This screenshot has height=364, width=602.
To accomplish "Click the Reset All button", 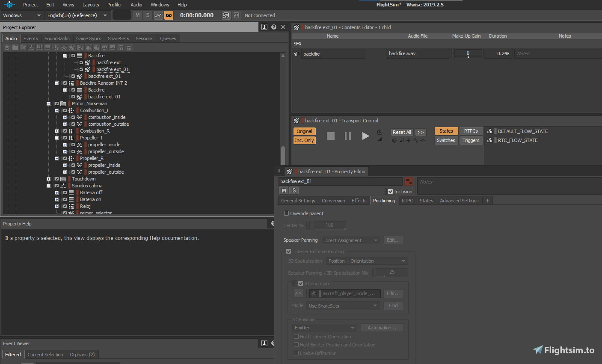I will click(x=402, y=132).
